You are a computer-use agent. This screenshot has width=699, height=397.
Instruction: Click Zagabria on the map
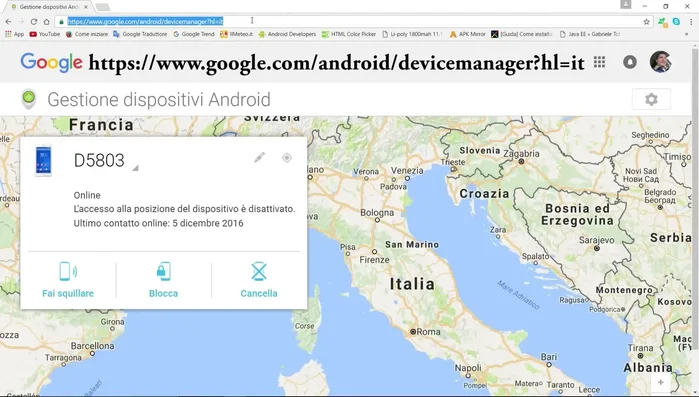point(521,154)
